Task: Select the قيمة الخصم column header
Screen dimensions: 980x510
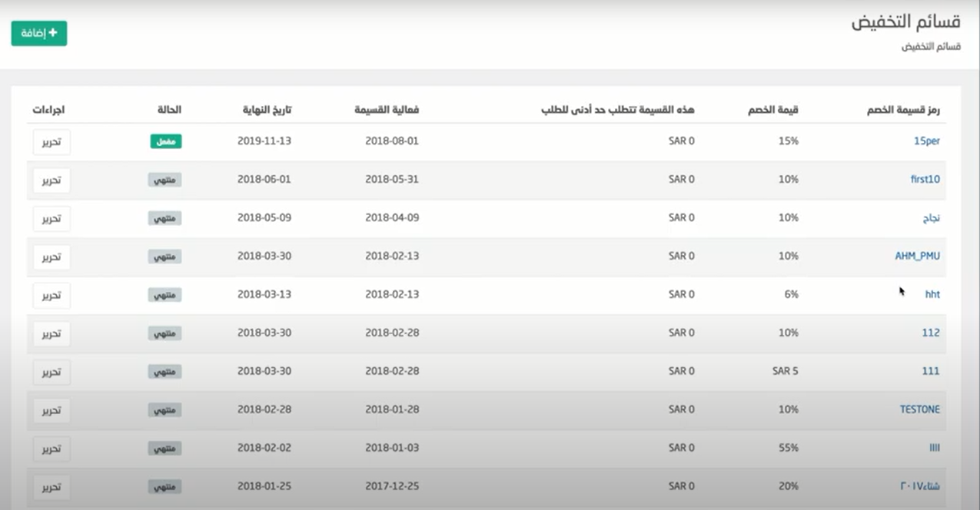Action: click(x=773, y=110)
